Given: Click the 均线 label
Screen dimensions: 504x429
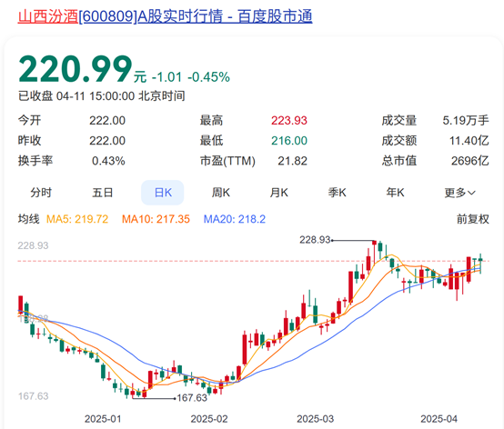Looking at the screenshot, I should 28,219.
